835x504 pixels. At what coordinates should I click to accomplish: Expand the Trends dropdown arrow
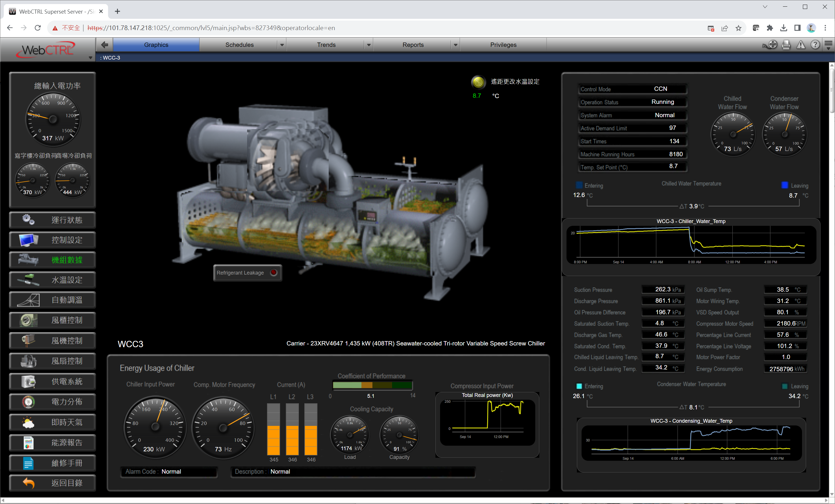click(369, 45)
